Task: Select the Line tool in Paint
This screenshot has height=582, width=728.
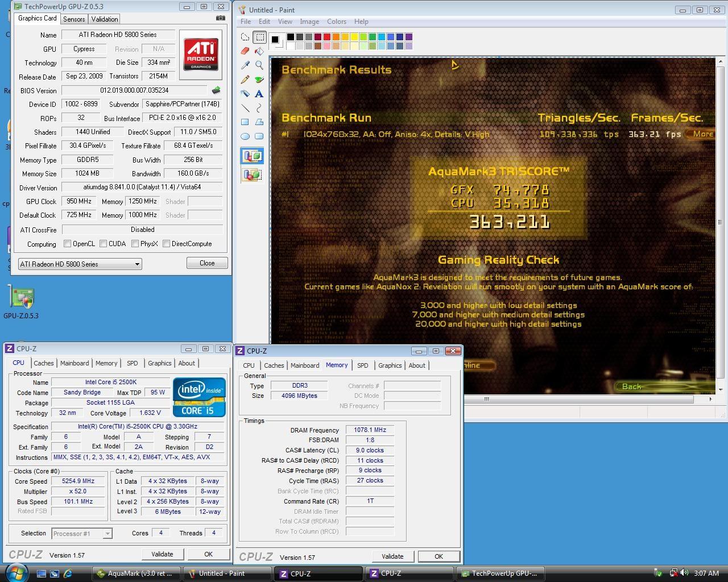Action: click(x=245, y=108)
